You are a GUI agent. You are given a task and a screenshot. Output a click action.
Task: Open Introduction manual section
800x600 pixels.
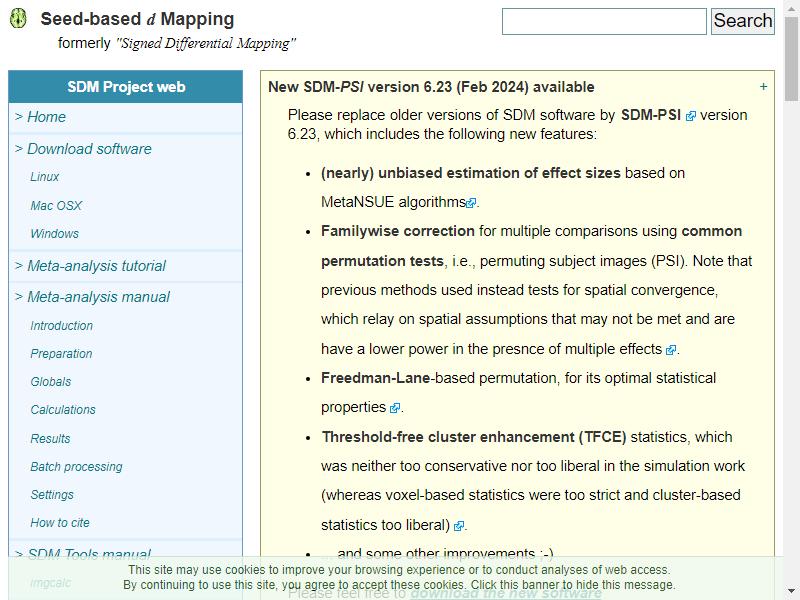pyautogui.click(x=62, y=326)
